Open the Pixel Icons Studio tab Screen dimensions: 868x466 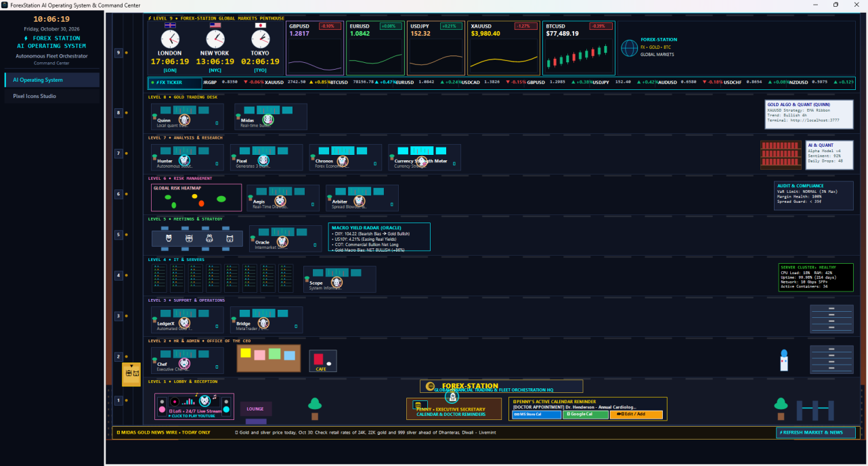click(x=52, y=96)
